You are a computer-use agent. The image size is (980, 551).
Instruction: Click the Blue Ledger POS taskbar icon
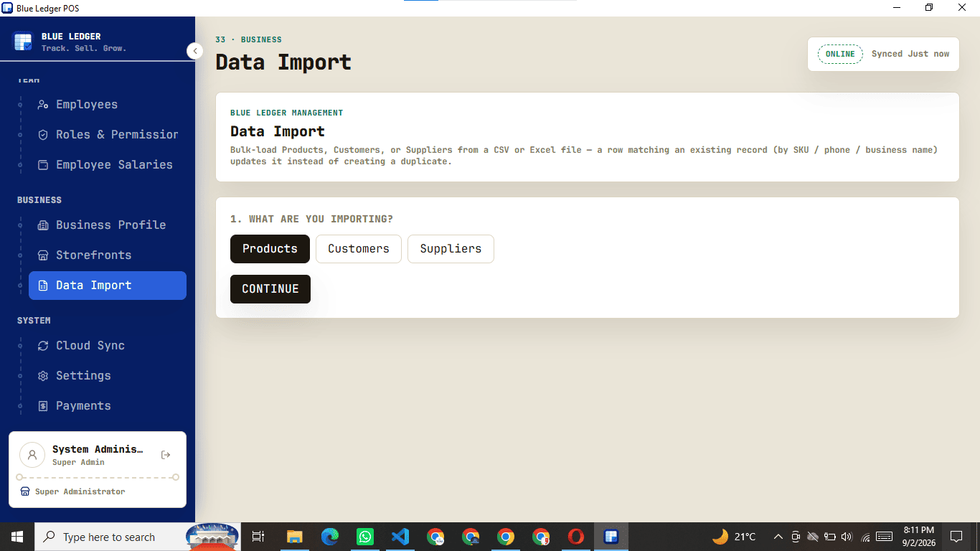(611, 537)
